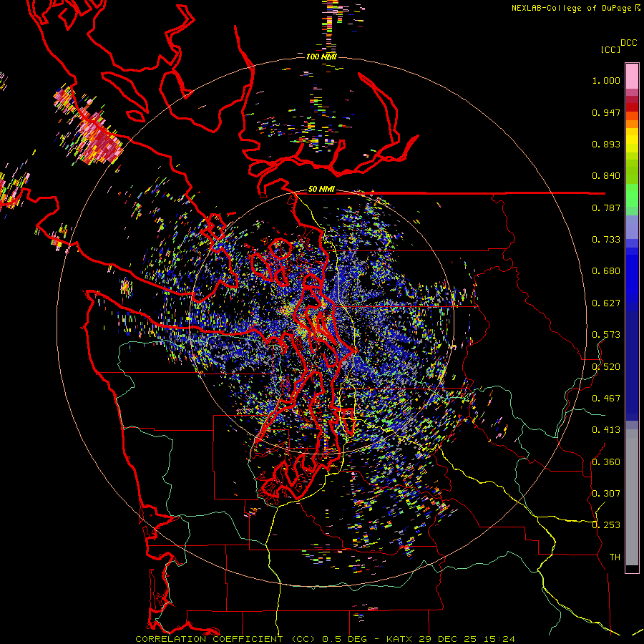The height and width of the screenshot is (644, 644).
Task: Pick the light pink color bar segment
Action: pos(632,76)
